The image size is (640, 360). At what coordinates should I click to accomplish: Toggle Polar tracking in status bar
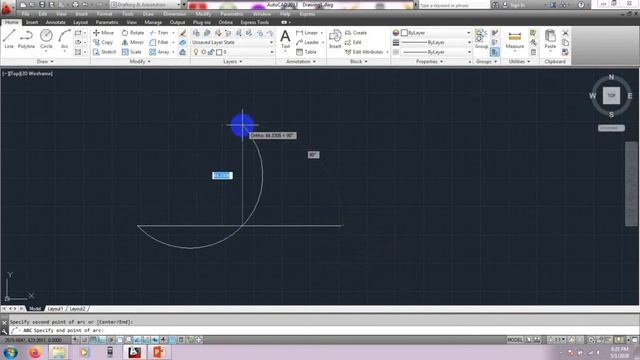(111, 340)
